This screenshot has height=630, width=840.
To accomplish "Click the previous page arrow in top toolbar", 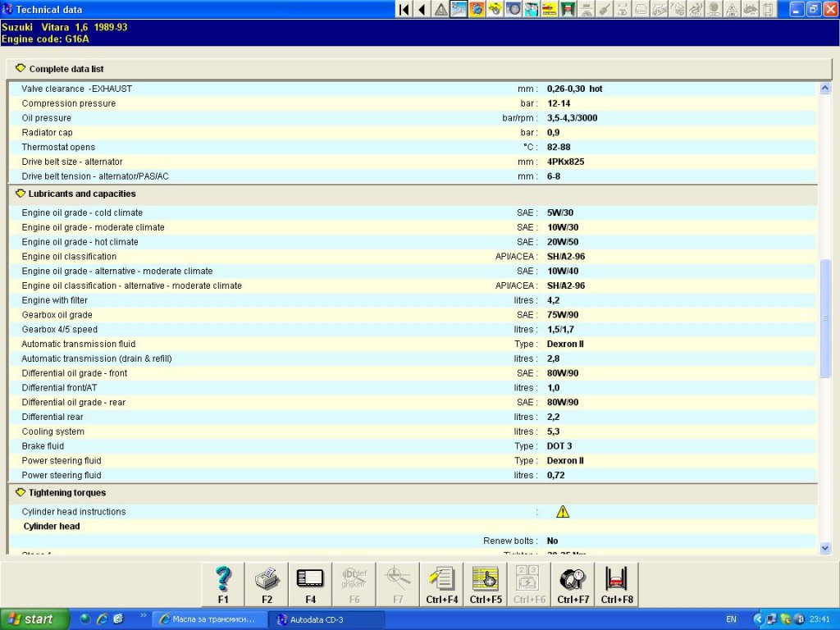I will (422, 10).
